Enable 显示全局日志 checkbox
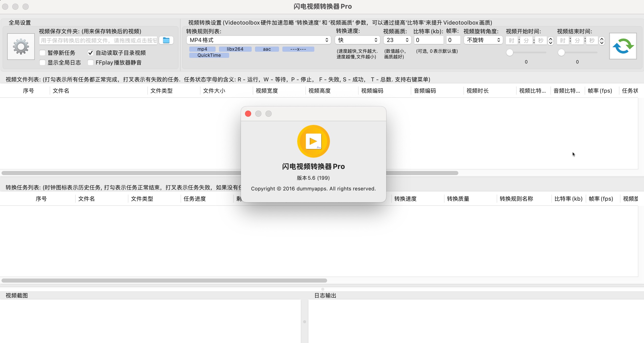The width and height of the screenshot is (644, 343). click(x=42, y=62)
